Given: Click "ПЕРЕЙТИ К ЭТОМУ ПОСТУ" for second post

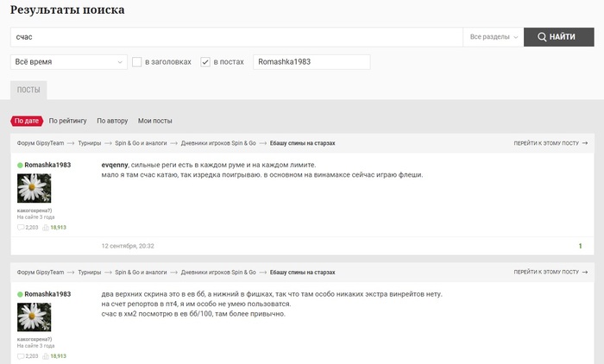Looking at the screenshot, I should [551, 273].
